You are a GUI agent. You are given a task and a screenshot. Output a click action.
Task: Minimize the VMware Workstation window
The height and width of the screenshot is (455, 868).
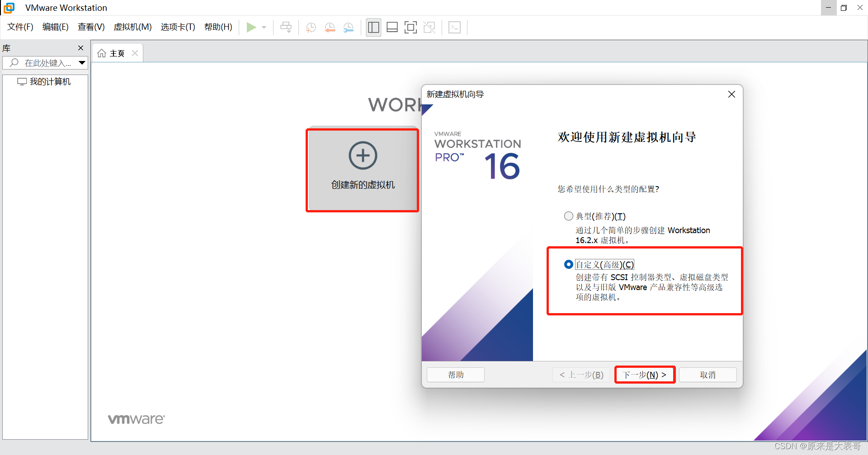pos(828,8)
